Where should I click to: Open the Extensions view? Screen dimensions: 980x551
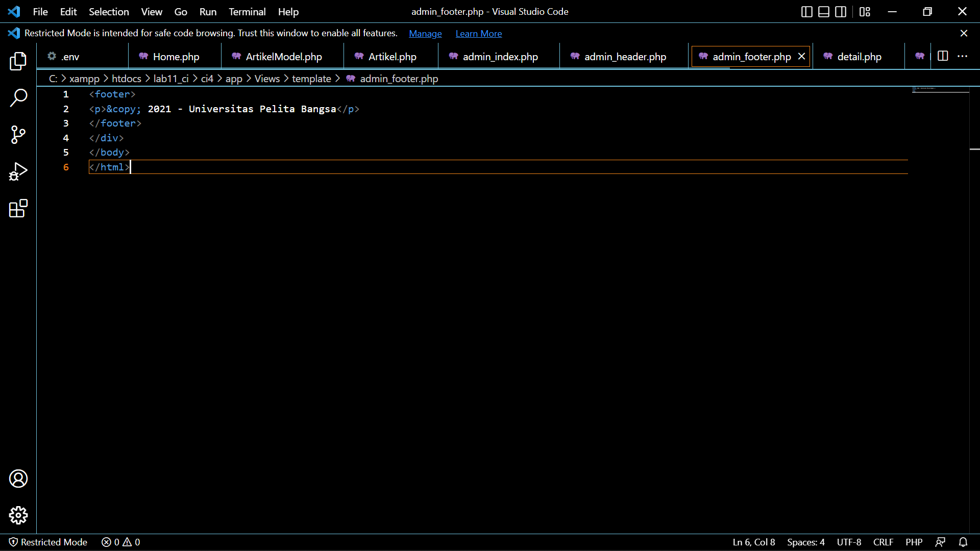click(18, 208)
